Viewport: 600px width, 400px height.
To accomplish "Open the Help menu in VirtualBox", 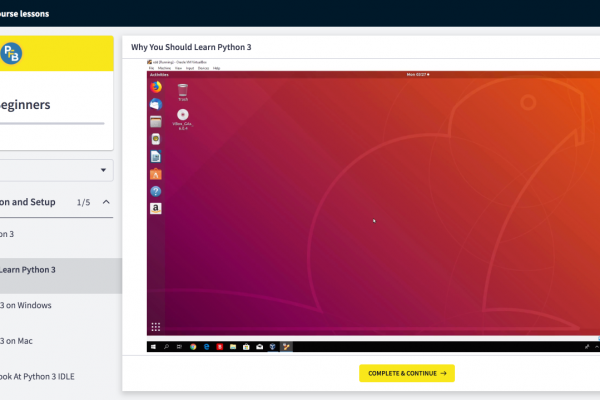I will pos(216,68).
